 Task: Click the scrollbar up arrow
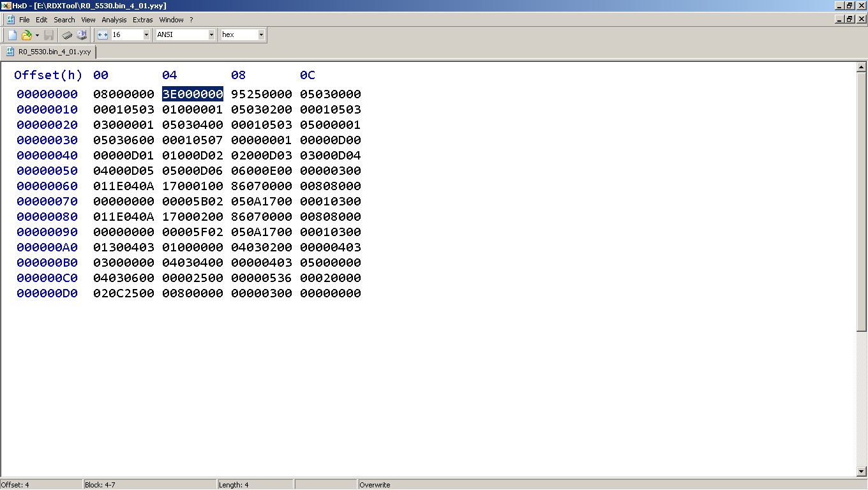862,66
